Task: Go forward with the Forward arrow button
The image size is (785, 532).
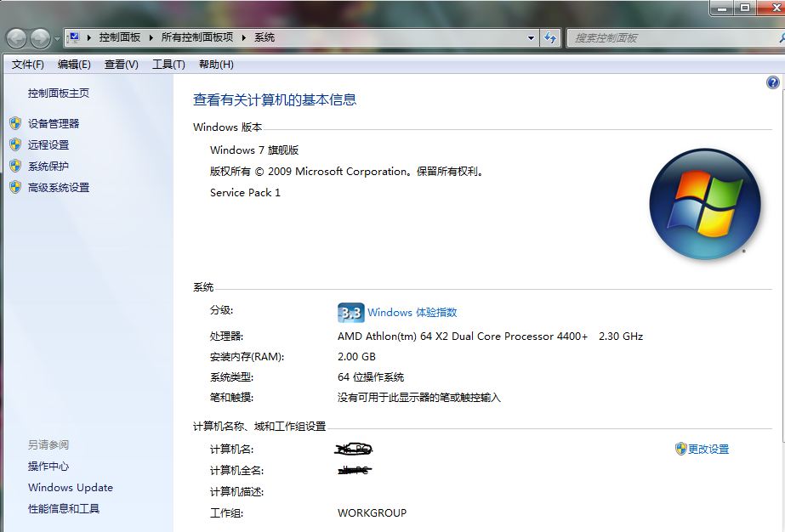Action: click(40, 38)
